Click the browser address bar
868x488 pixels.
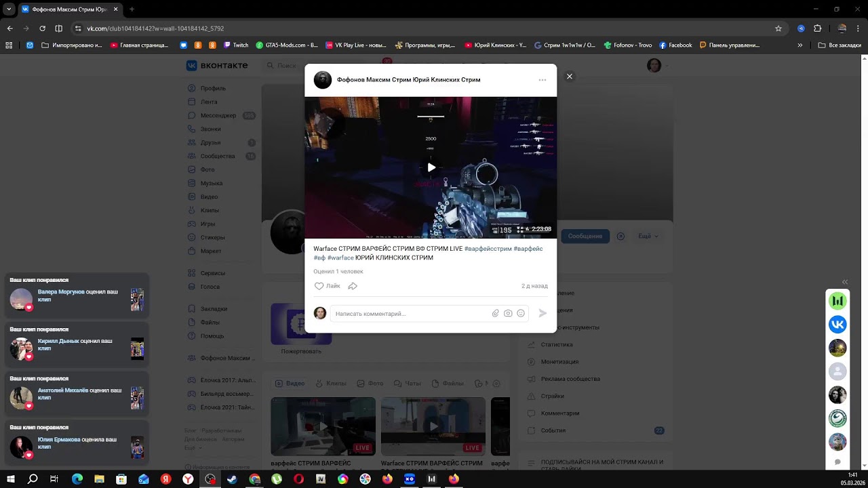pos(427,28)
